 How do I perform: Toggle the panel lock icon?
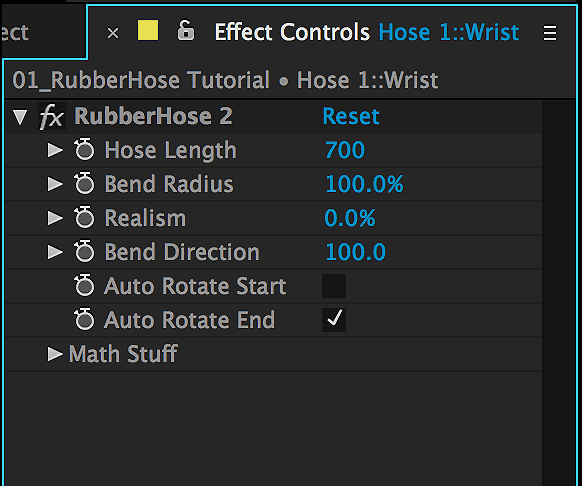pos(186,30)
